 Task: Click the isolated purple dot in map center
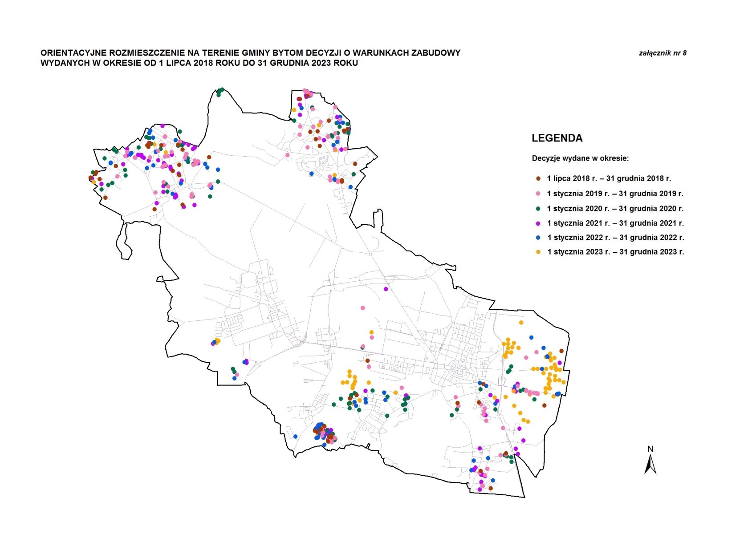click(x=386, y=289)
